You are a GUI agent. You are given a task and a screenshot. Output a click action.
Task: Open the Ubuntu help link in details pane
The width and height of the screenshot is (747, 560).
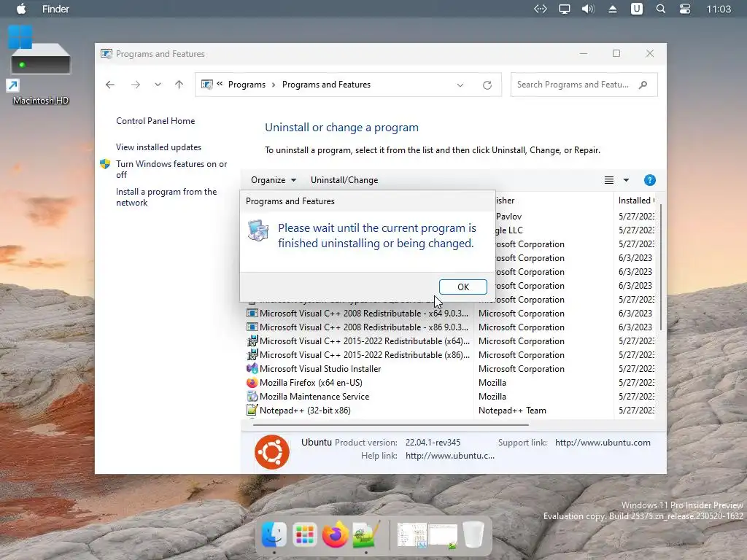click(x=449, y=456)
